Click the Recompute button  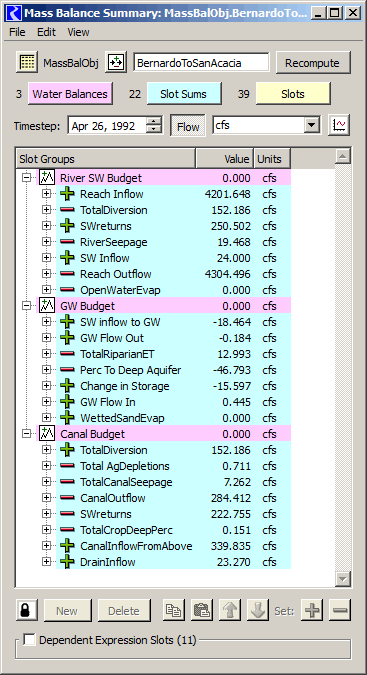pyautogui.click(x=313, y=62)
